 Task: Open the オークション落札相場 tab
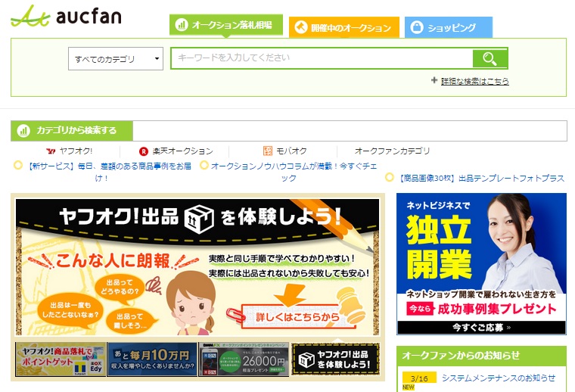tap(226, 25)
